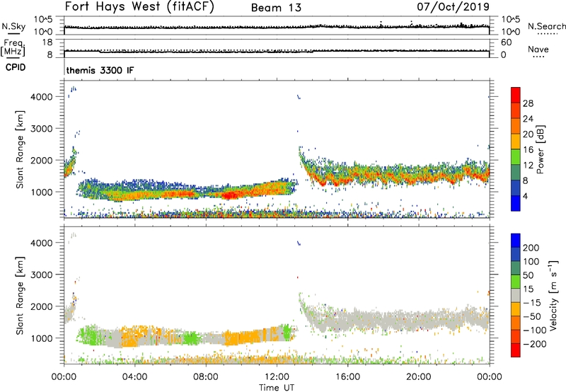Click '08:00' on the time axis
The image size is (566, 392).
[x=206, y=377]
